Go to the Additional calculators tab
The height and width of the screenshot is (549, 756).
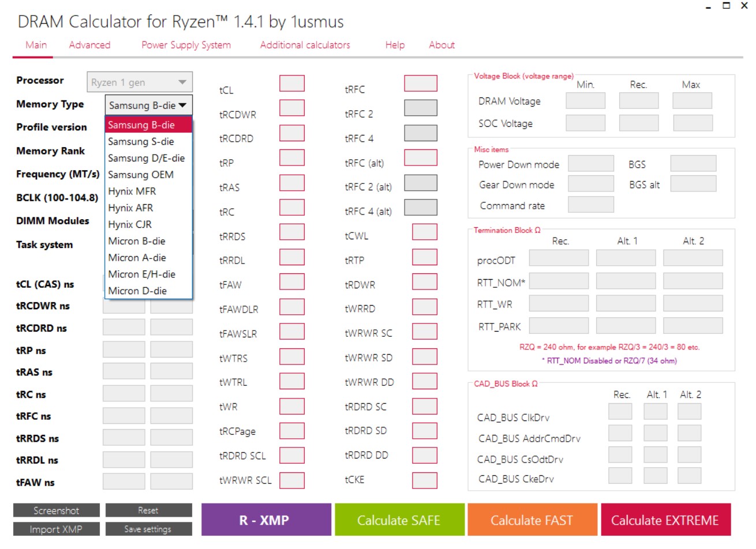305,45
